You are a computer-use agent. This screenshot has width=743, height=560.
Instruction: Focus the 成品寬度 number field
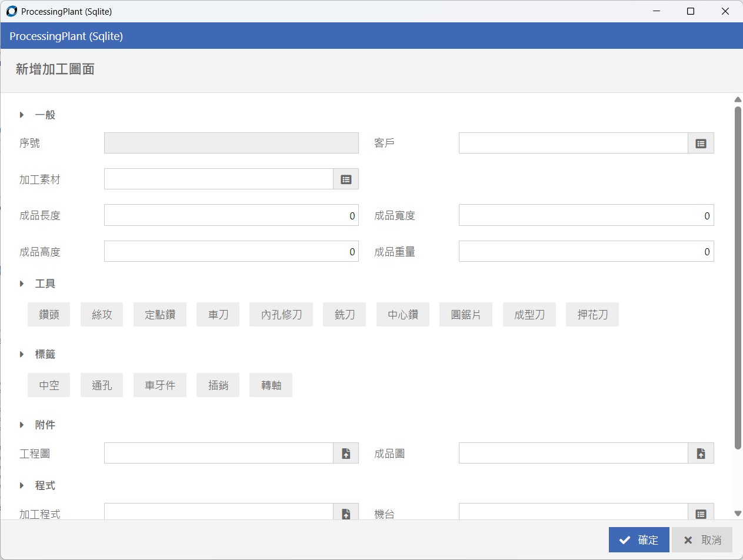click(x=587, y=215)
